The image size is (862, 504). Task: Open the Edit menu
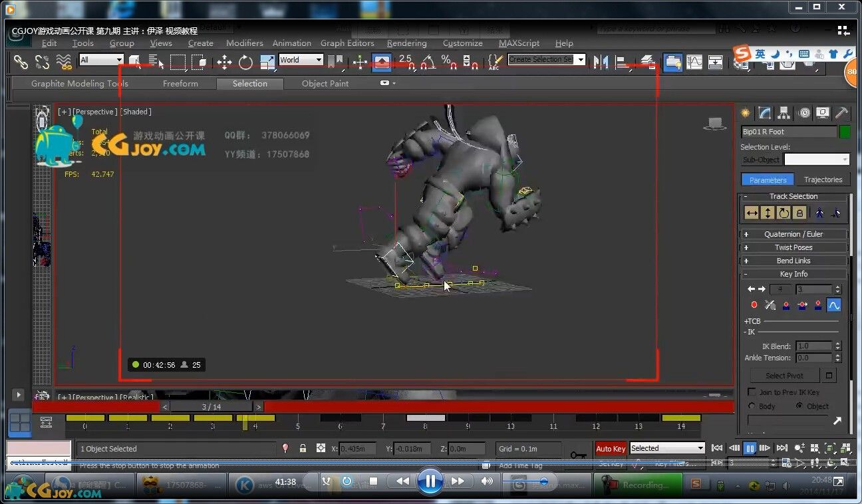(49, 43)
